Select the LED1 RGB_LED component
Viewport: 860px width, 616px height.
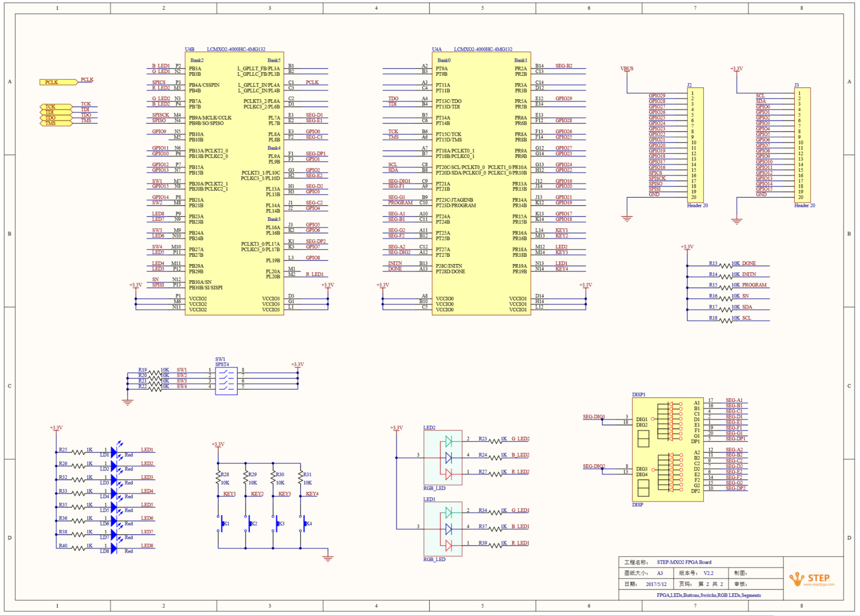click(442, 529)
